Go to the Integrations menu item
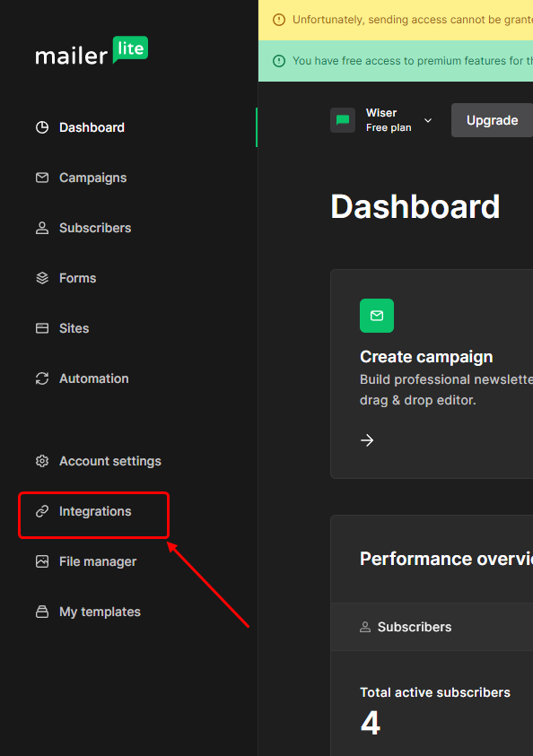 95,511
